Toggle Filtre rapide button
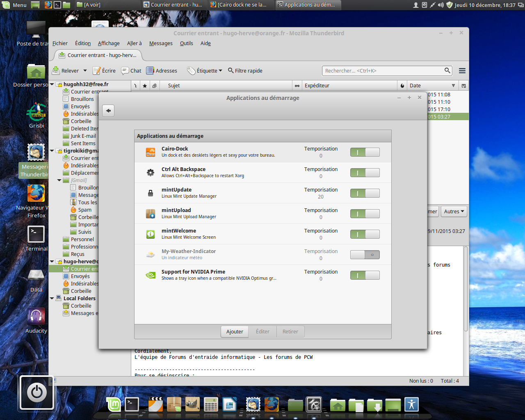This screenshot has height=420, width=525. point(245,71)
